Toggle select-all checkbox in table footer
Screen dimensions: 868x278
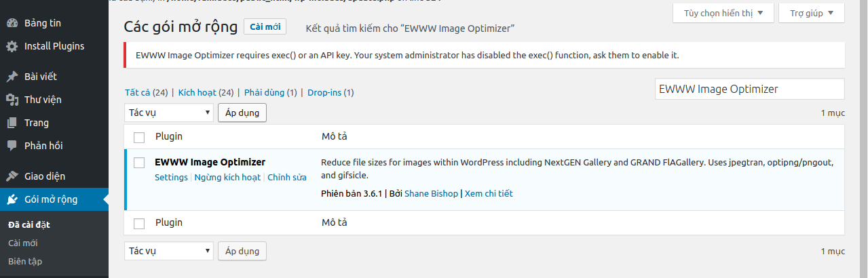(x=139, y=223)
